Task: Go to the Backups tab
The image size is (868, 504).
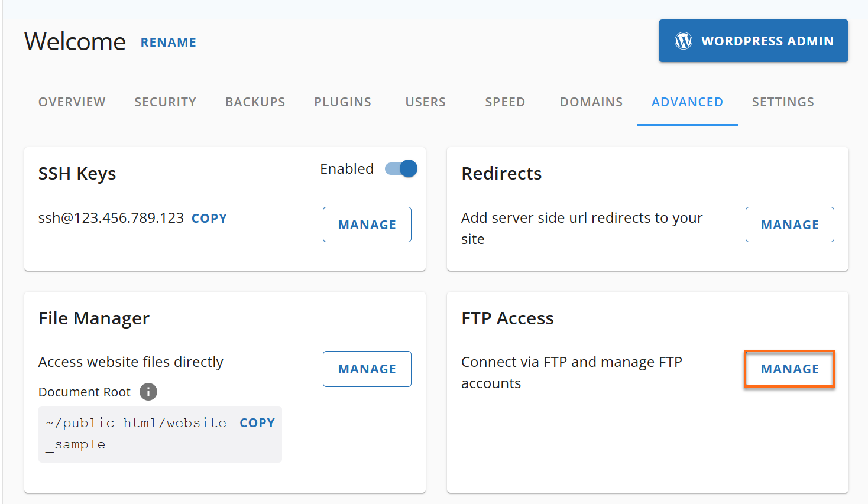Action: 255,102
